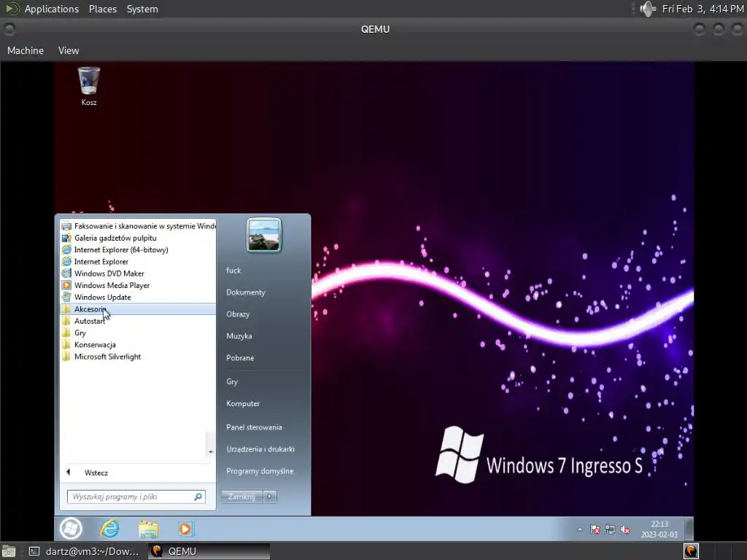Open the shutdown options arrow next to Zamknij
Image resolution: width=747 pixels, height=560 pixels.
click(x=270, y=497)
